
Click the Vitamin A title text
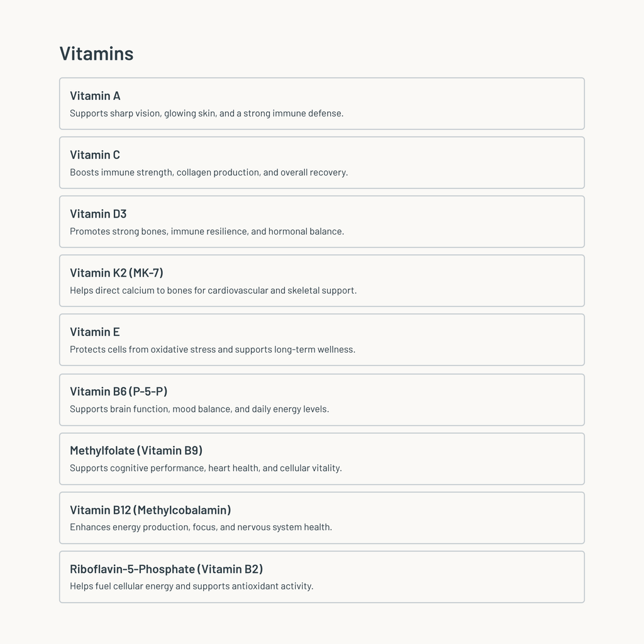click(95, 96)
